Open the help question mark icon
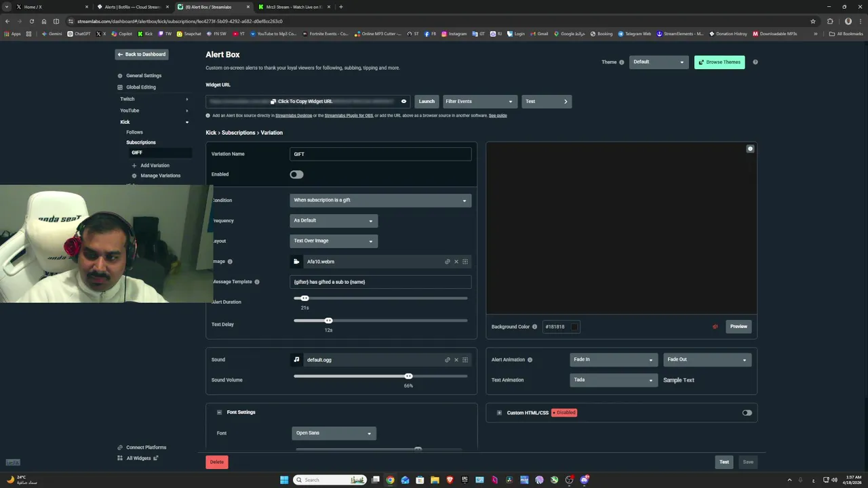The width and height of the screenshot is (868, 488). coord(755,62)
